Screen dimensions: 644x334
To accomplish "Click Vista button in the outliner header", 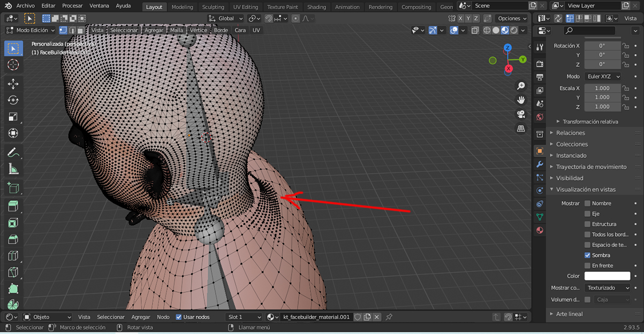I will [x=631, y=18].
